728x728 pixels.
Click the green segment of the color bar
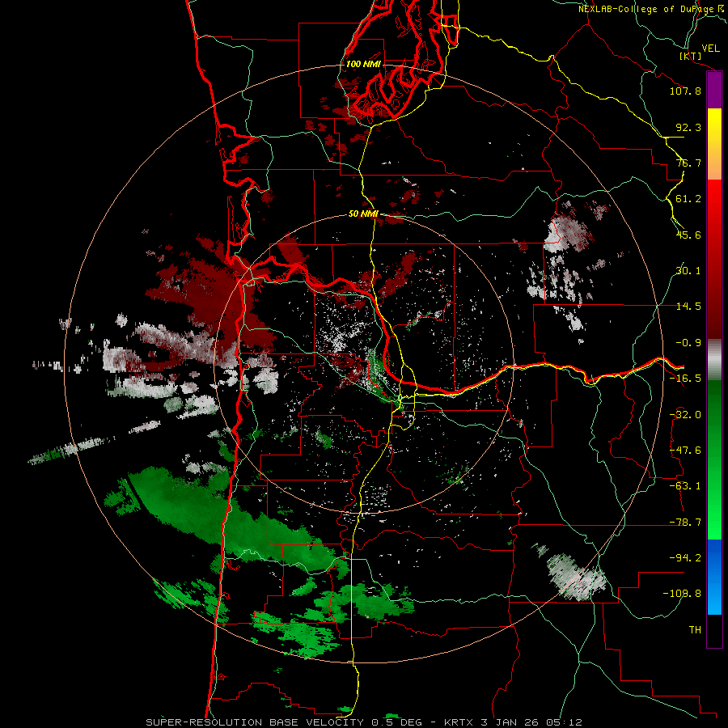[714, 459]
